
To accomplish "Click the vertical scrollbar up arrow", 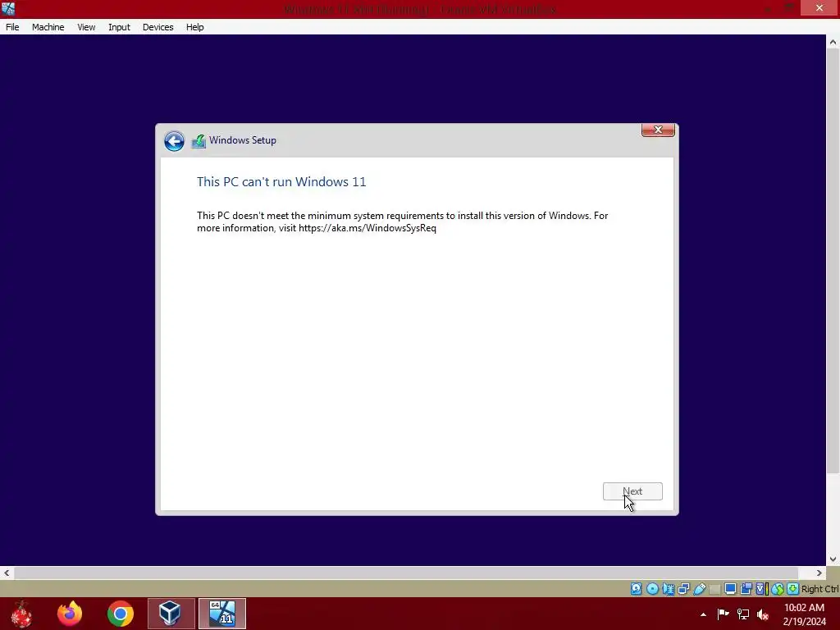I will 833,42.
